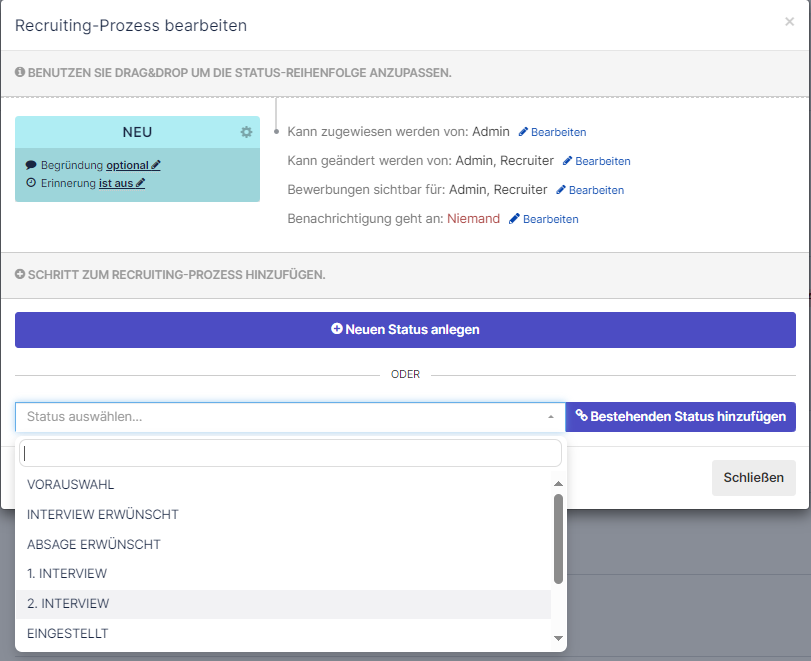Close the dialog with the X icon
The height and width of the screenshot is (661, 811).
(789, 22)
